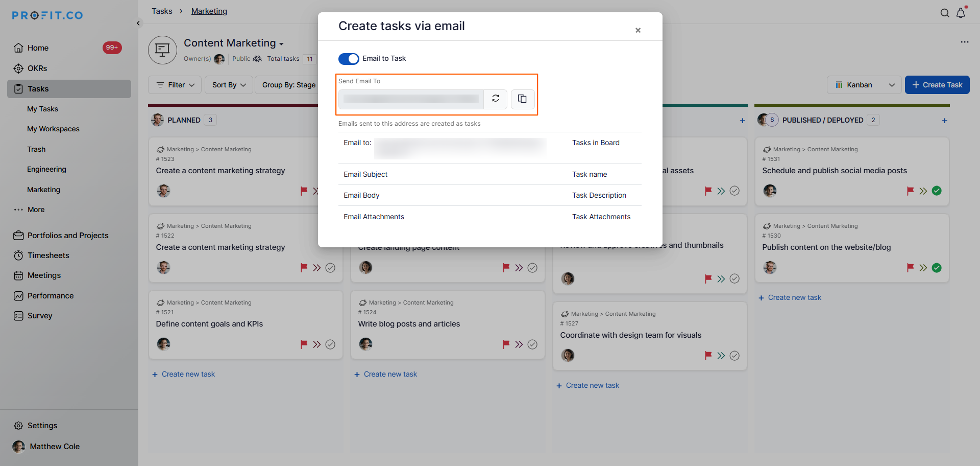Create new task under Coordinate with design column
This screenshot has height=466, width=980.
point(588,386)
